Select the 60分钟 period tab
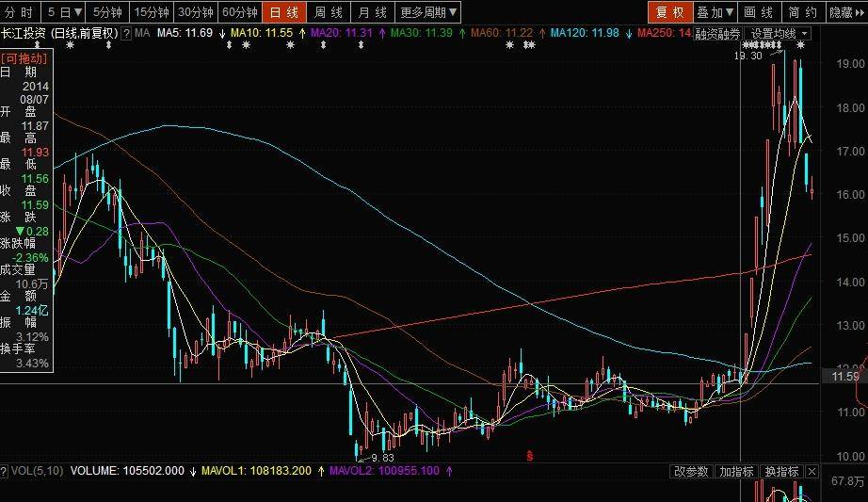This screenshot has height=502, width=868. point(240,12)
